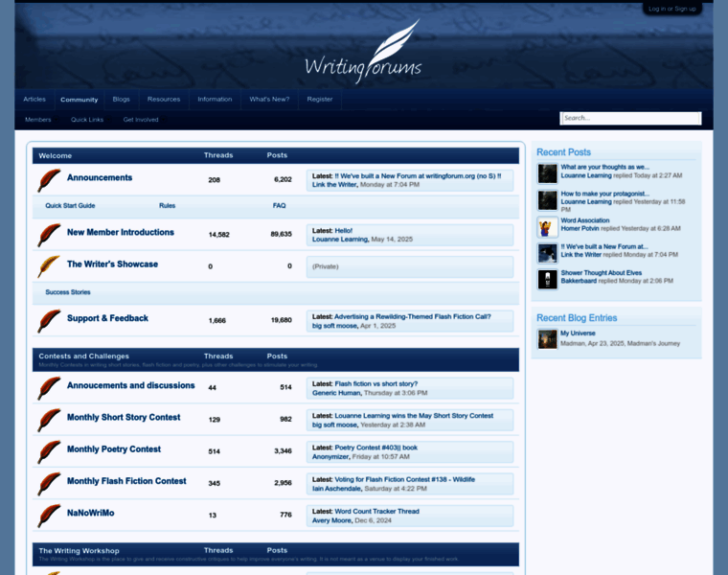This screenshot has width=728, height=575.
Task: Click the Monthly Poetry Contest quill icon
Action: pyautogui.click(x=49, y=452)
